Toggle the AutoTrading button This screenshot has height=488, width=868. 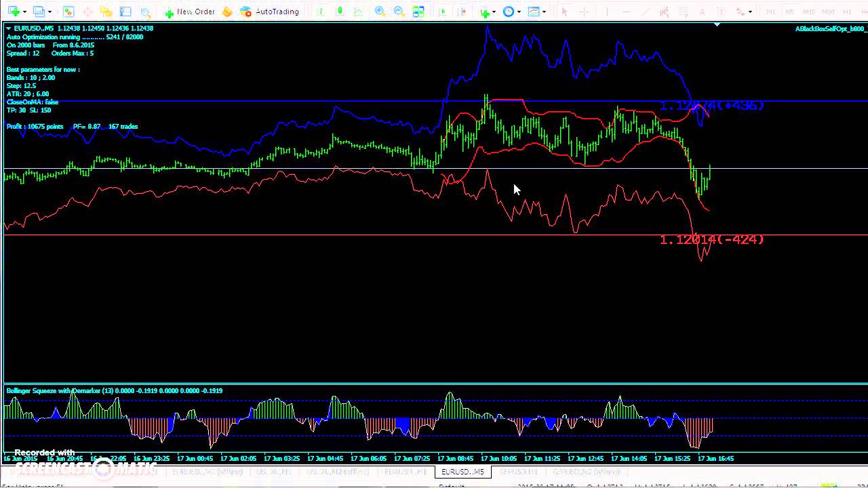tap(269, 12)
